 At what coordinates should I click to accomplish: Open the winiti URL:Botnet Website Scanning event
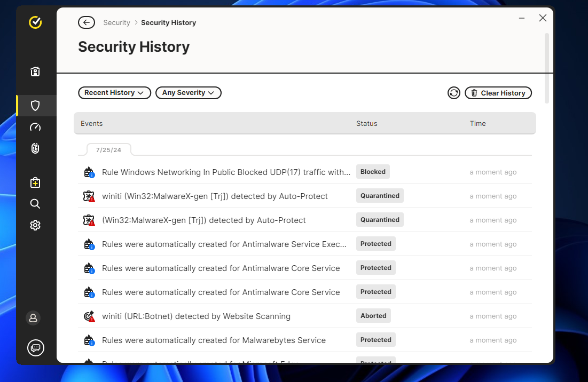[x=196, y=316]
